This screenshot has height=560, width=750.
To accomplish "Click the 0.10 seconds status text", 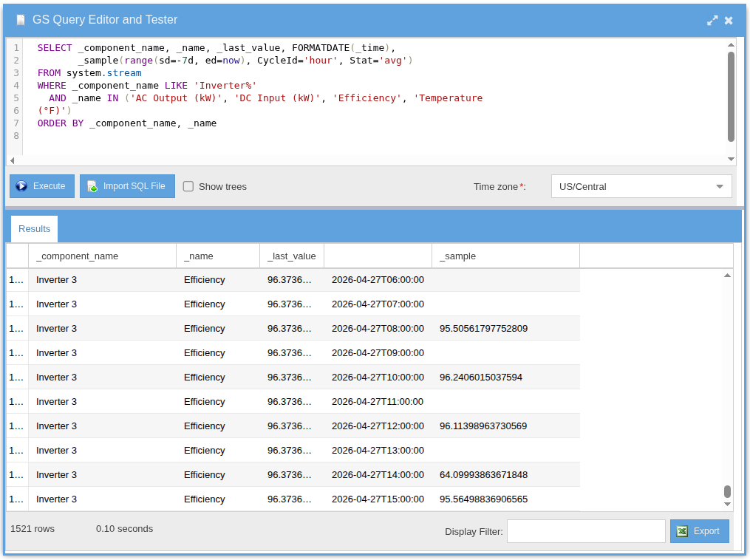I will 124,529.
